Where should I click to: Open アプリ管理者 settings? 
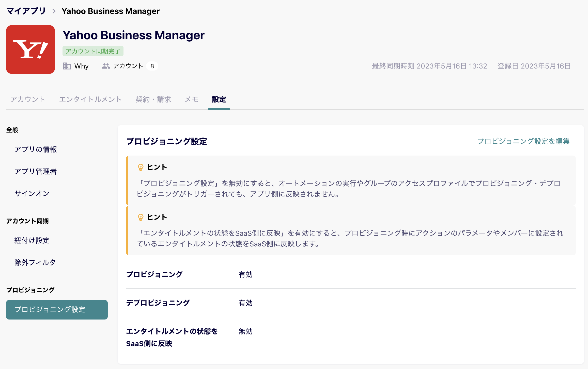pos(36,171)
